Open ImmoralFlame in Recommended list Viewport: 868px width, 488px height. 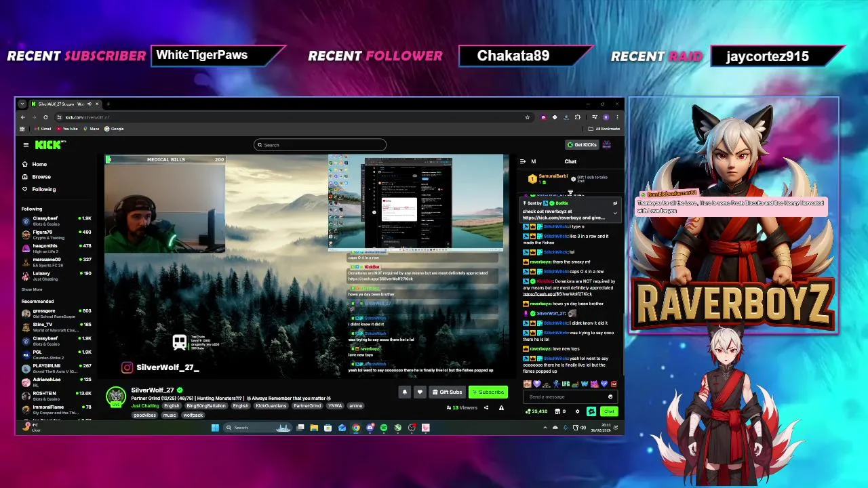tap(58, 409)
